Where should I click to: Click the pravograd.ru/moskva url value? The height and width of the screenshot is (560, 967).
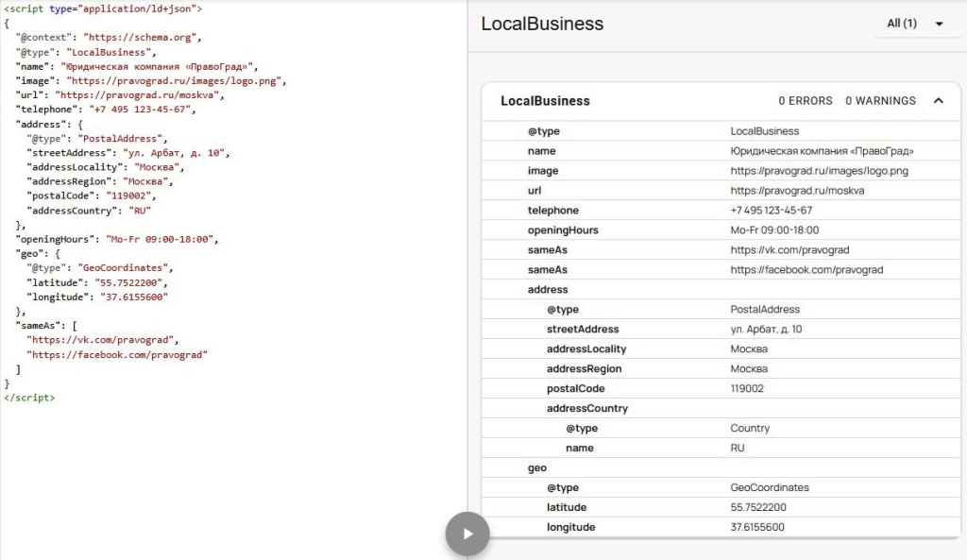797,191
